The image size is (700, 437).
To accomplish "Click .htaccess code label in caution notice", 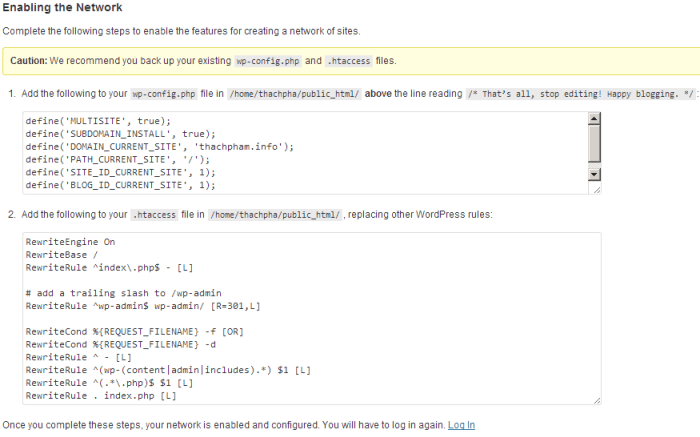I will click(x=349, y=61).
